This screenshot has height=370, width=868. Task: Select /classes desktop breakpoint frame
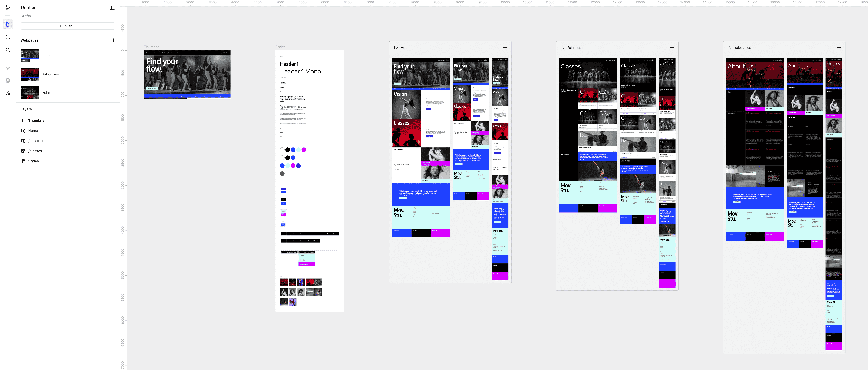pos(588,135)
